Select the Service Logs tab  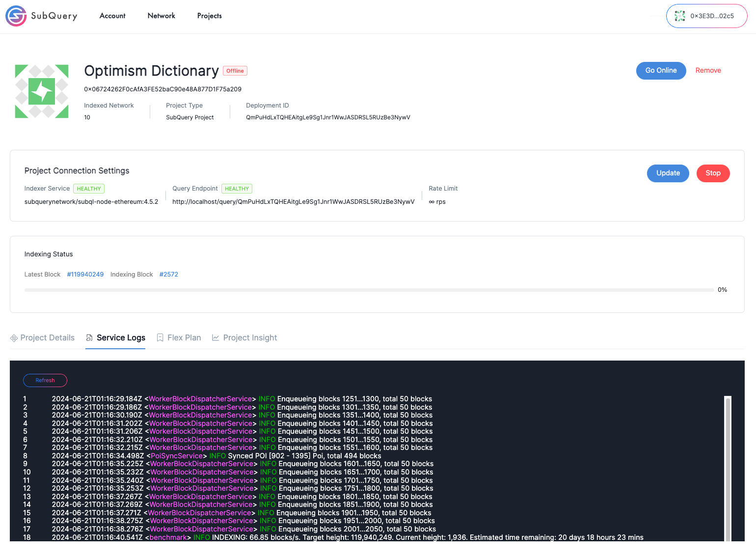pos(115,338)
